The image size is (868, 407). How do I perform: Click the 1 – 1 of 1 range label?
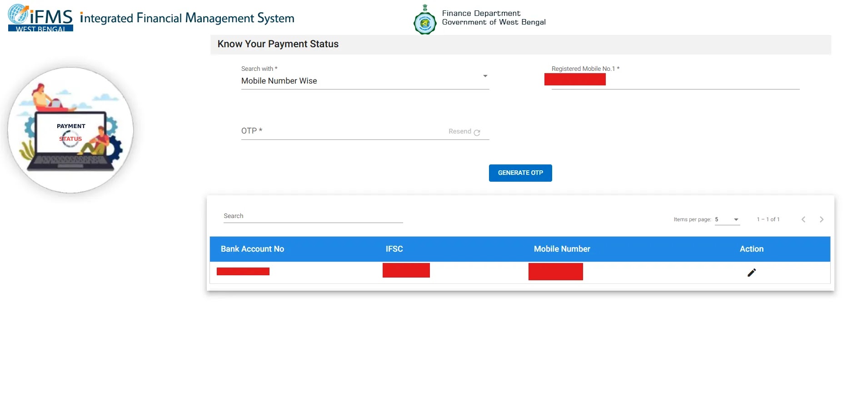pyautogui.click(x=768, y=219)
